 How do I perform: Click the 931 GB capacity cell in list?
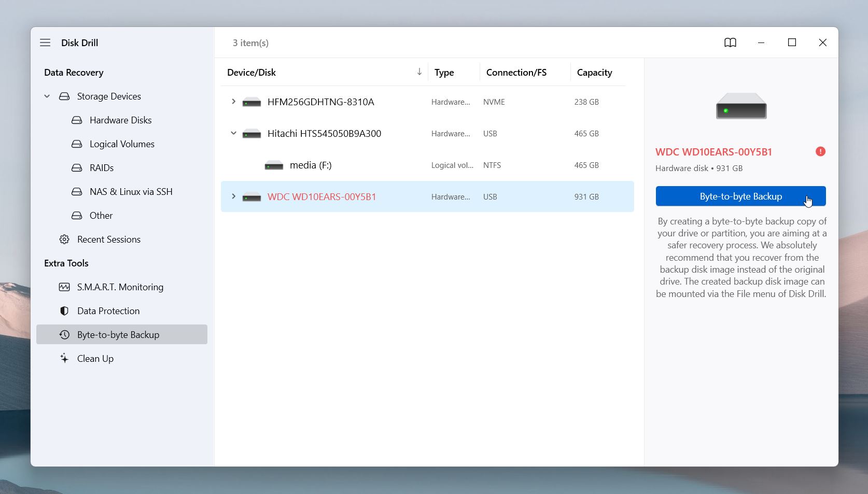tap(586, 197)
